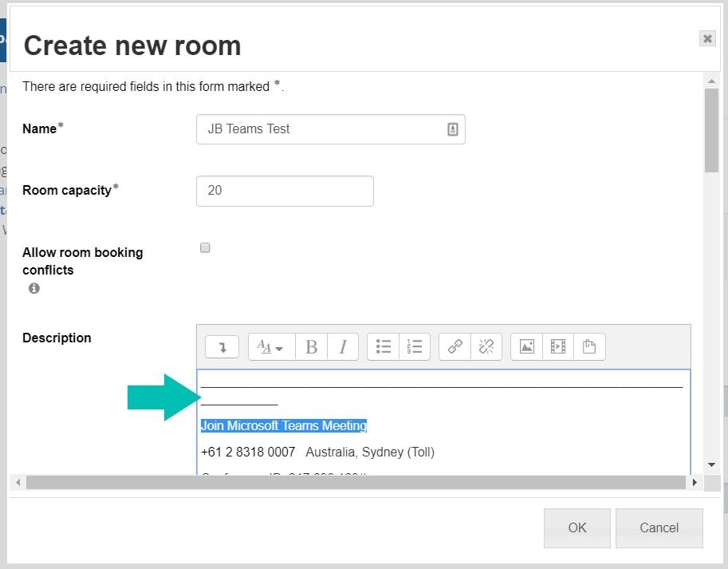Click the Room capacity field

[285, 191]
